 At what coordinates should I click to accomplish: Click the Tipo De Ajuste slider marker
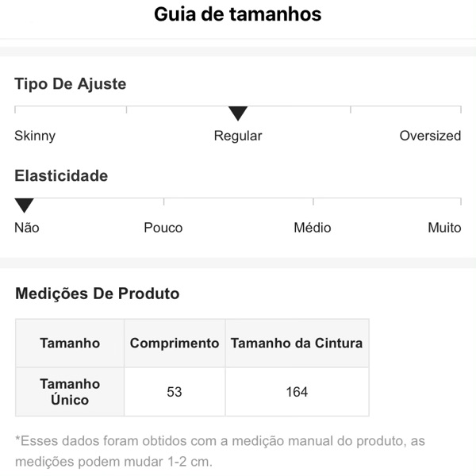(x=238, y=113)
